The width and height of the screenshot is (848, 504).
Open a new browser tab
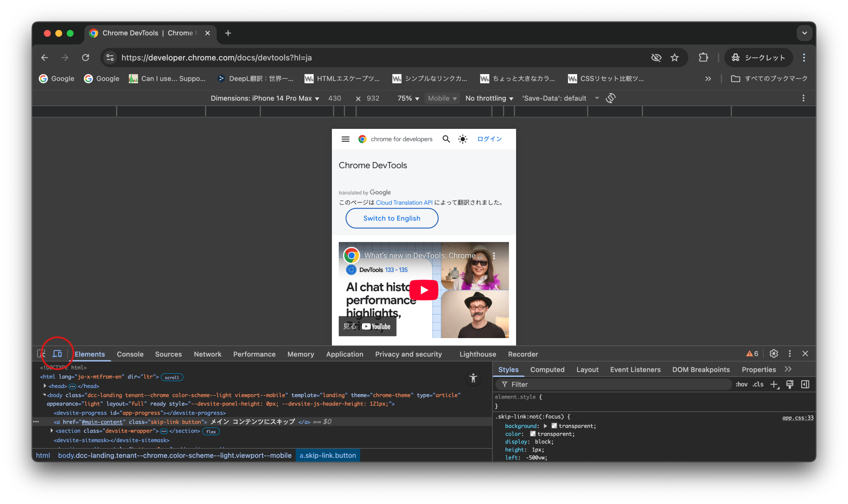228,33
